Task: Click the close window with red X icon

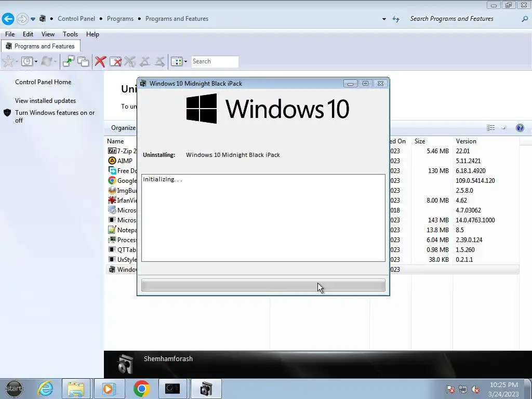Action: click(116, 61)
